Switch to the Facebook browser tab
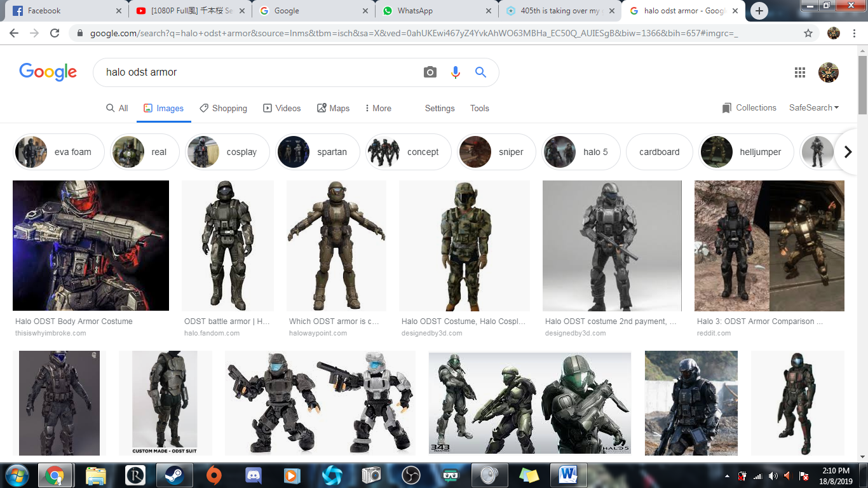Screen dimensions: 868x488 coord(66,11)
